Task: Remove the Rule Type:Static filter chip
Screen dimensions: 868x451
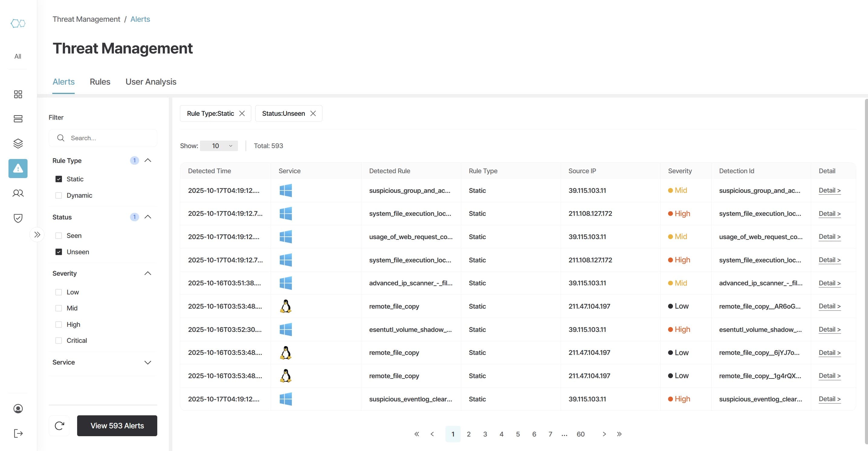Action: coord(242,114)
